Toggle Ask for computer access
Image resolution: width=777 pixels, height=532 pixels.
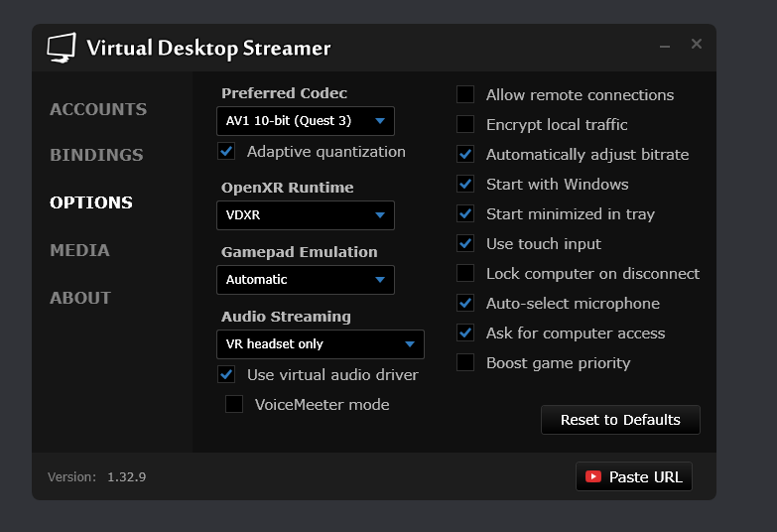tap(465, 332)
